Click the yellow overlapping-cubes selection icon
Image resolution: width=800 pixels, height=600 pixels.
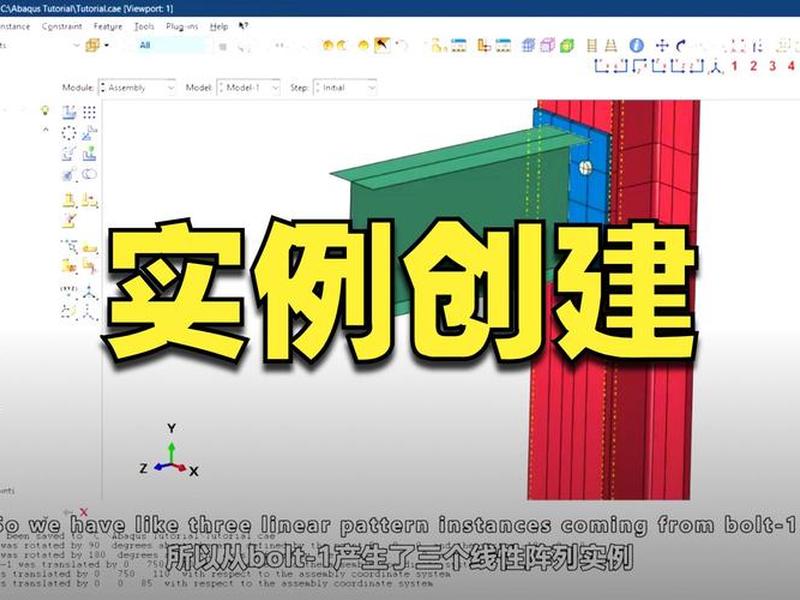coord(93,45)
